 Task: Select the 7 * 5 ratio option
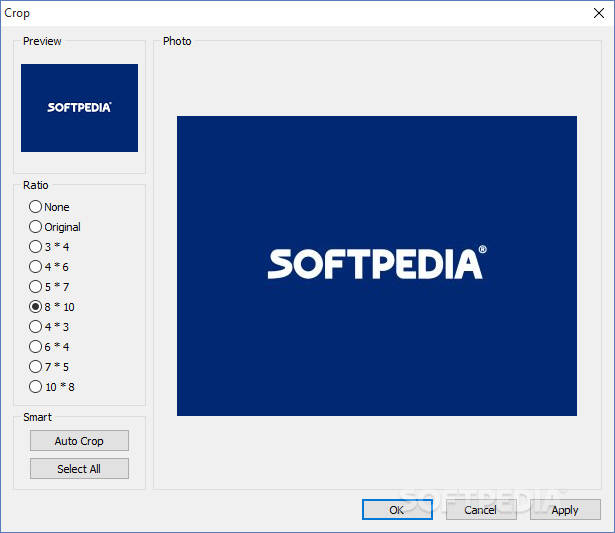pyautogui.click(x=49, y=367)
